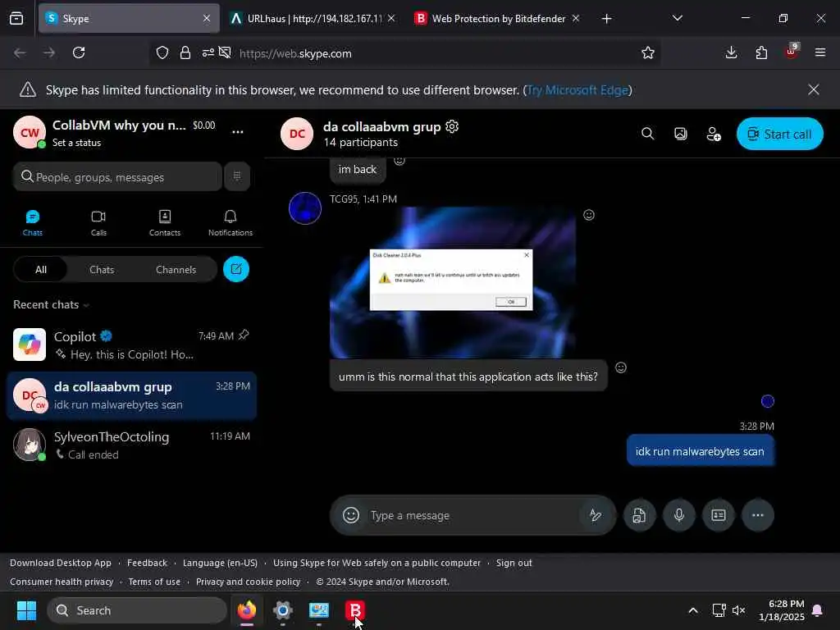Open the Copilot chat

click(131, 345)
